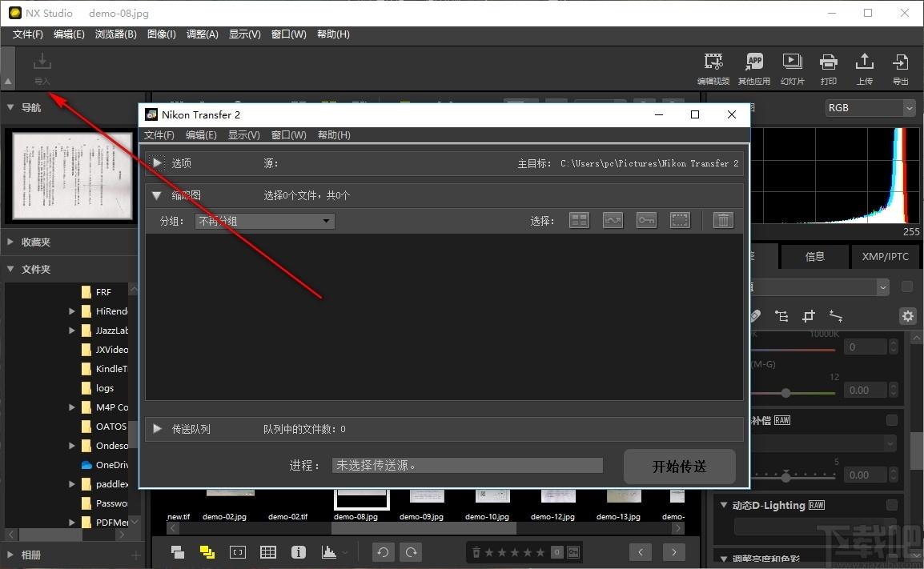Toggle the grid overlay icon in bottom toolbar

[x=268, y=552]
